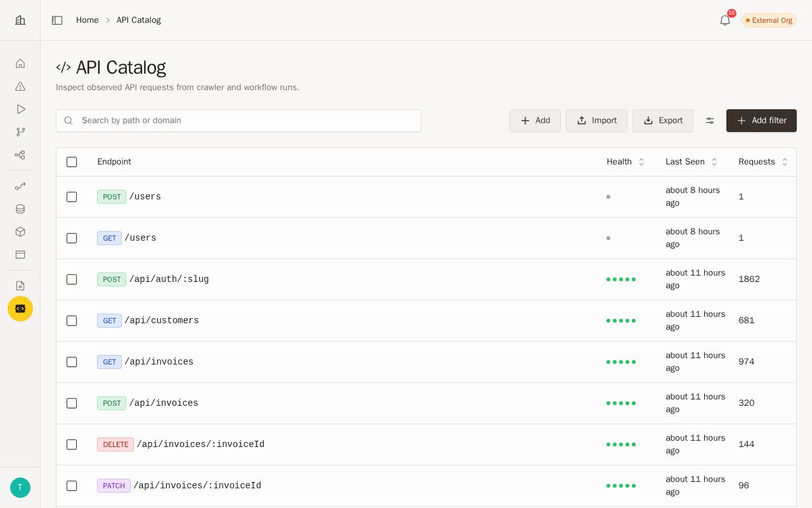Click the Import button

[x=596, y=121]
